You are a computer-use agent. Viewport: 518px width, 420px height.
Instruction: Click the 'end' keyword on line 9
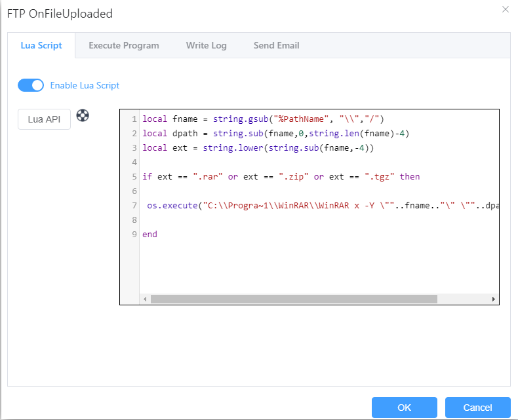[149, 234]
